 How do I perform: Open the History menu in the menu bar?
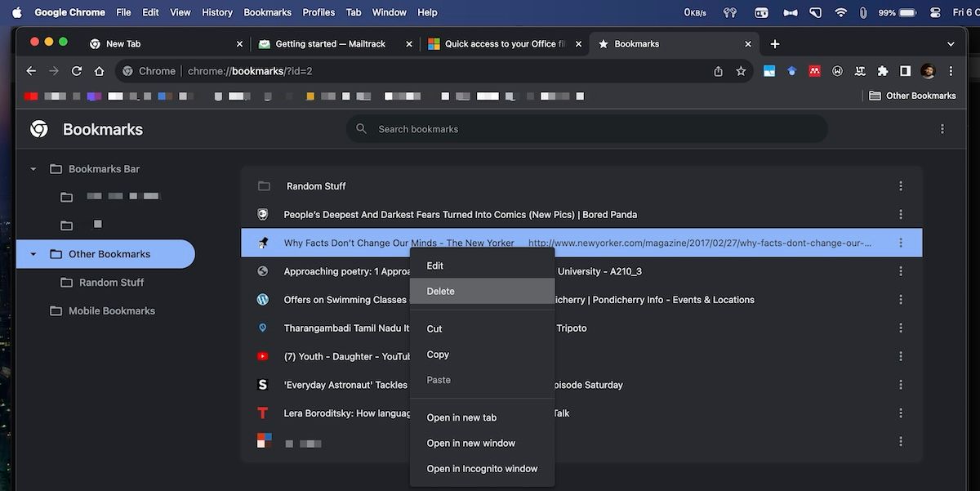click(x=216, y=11)
